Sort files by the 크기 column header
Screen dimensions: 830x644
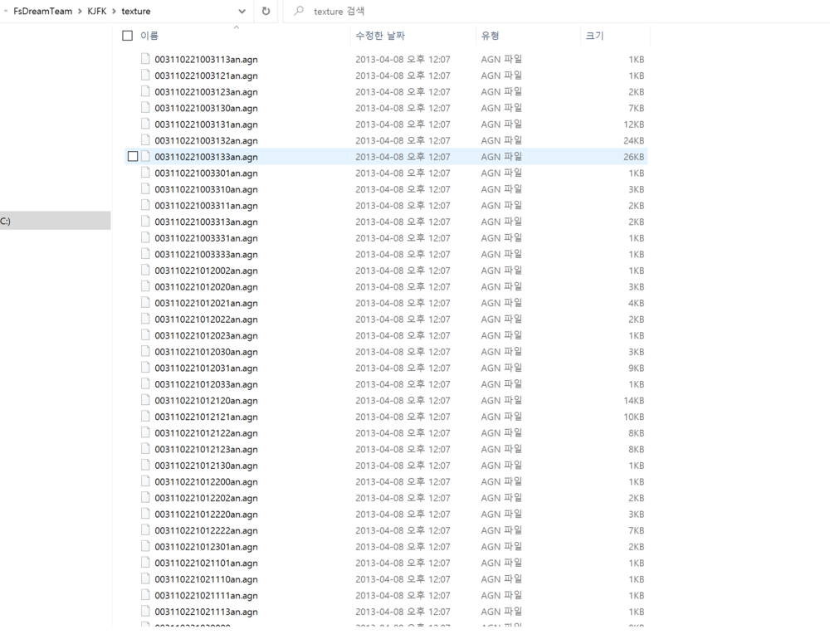coord(594,36)
